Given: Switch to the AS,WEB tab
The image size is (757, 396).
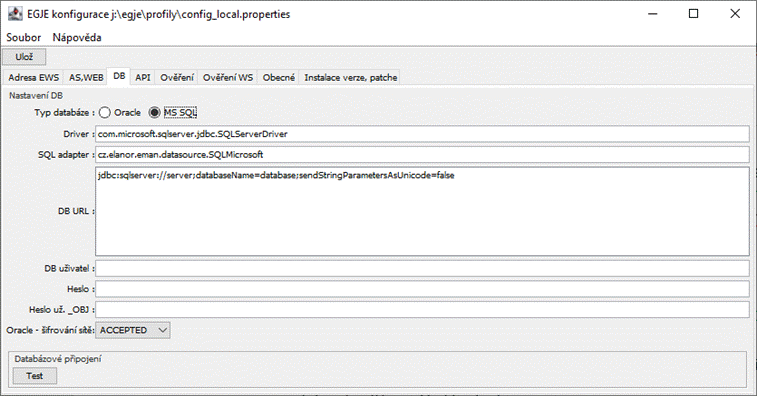Looking at the screenshot, I should click(x=86, y=77).
